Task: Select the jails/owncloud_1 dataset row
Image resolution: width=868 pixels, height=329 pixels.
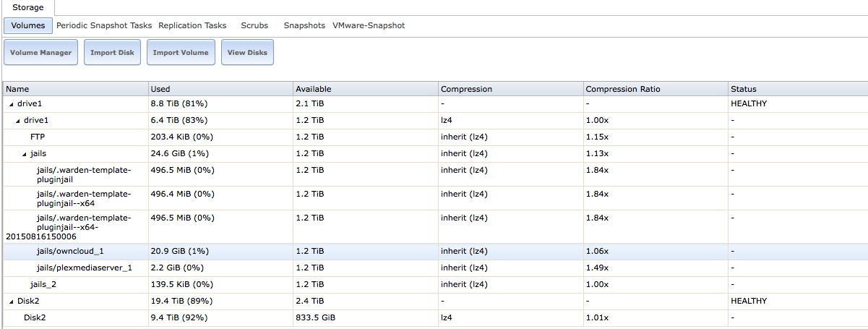Action: click(434, 252)
